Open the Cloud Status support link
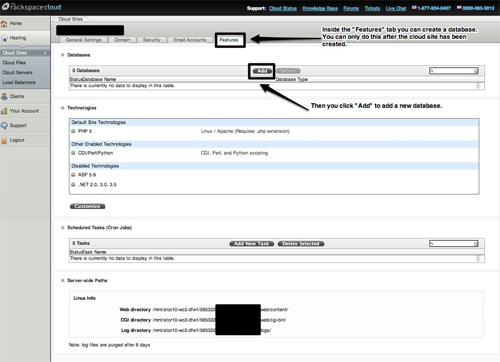Viewport: 500px width, 362px height. [283, 8]
